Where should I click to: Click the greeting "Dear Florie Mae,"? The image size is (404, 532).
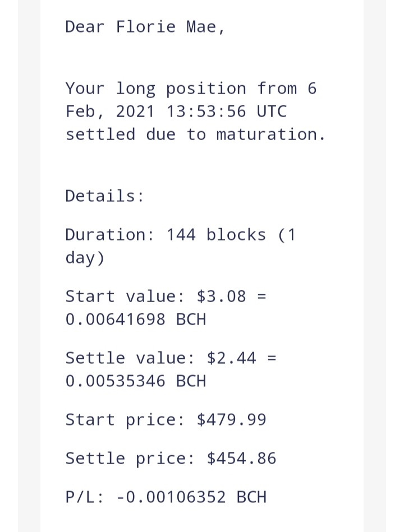145,27
